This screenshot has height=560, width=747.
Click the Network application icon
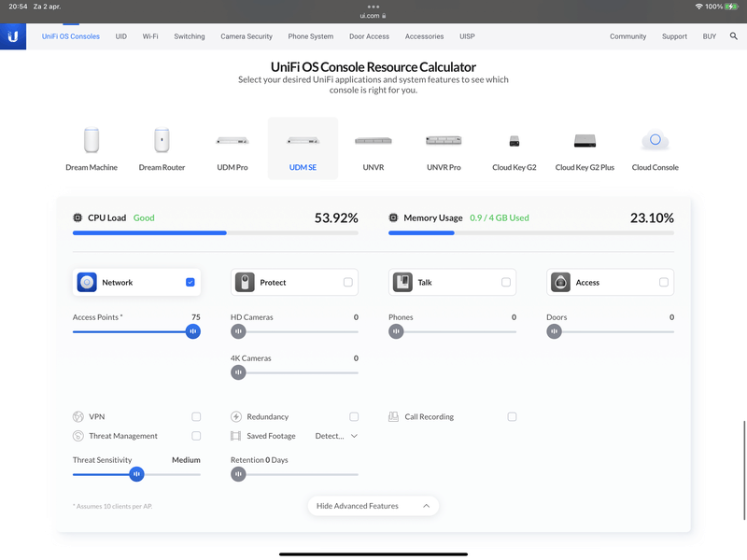87,283
